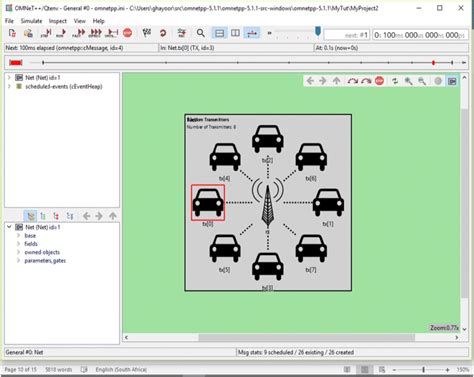This screenshot has width=474, height=377.
Task: Execute one simulation event with Step
Action: point(46,33)
